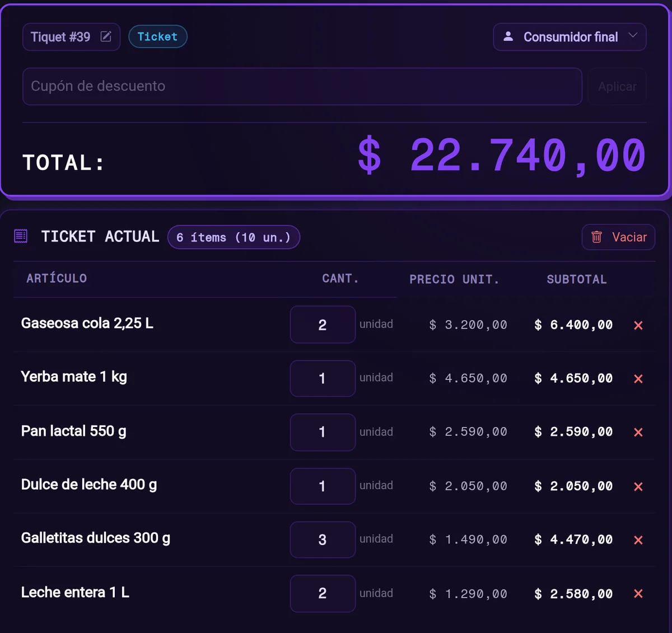Click the edit pencil icon next to Tiquet #39
Image resolution: width=672 pixels, height=633 pixels.
click(106, 37)
